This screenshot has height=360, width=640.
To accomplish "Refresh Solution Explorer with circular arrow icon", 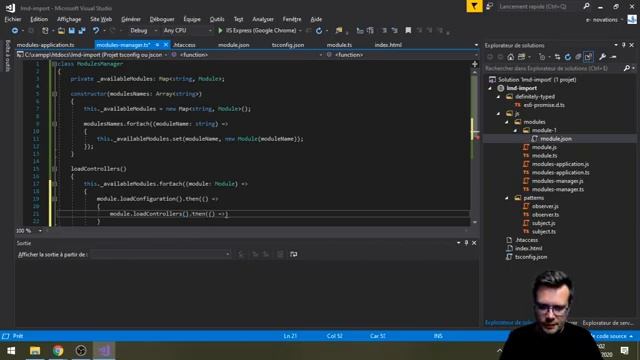I will pyautogui.click(x=568, y=57).
